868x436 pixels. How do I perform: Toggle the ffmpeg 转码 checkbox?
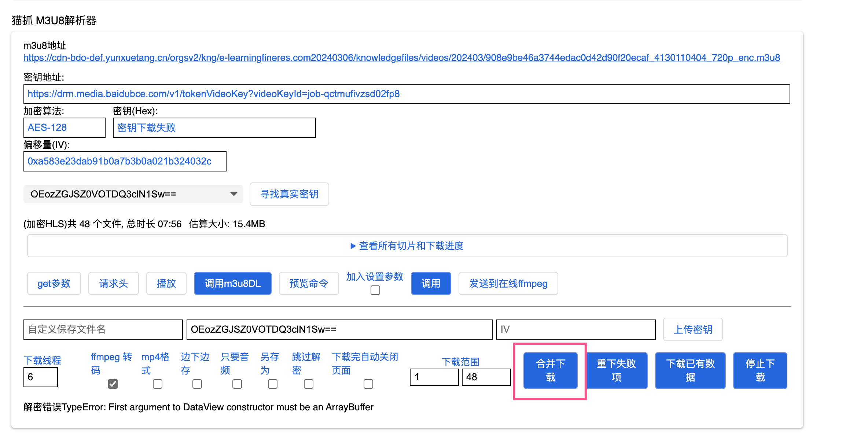tap(113, 384)
